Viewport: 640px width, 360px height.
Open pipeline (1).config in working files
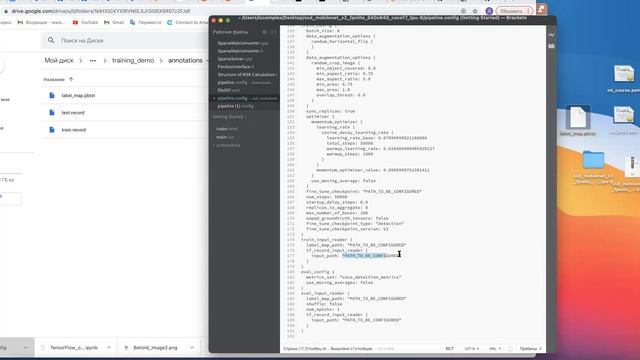235,106
